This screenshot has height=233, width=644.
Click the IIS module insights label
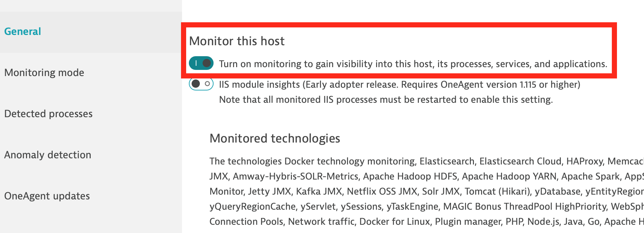point(400,85)
